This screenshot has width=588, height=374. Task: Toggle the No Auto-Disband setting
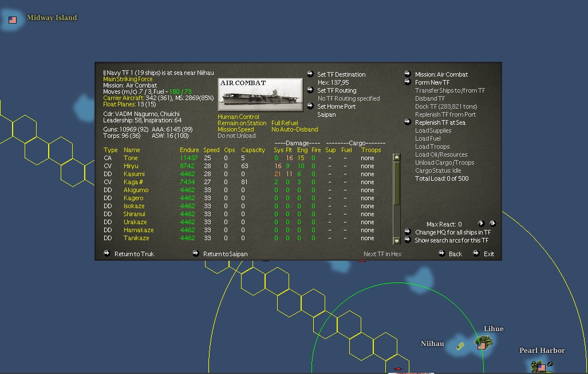coord(294,130)
